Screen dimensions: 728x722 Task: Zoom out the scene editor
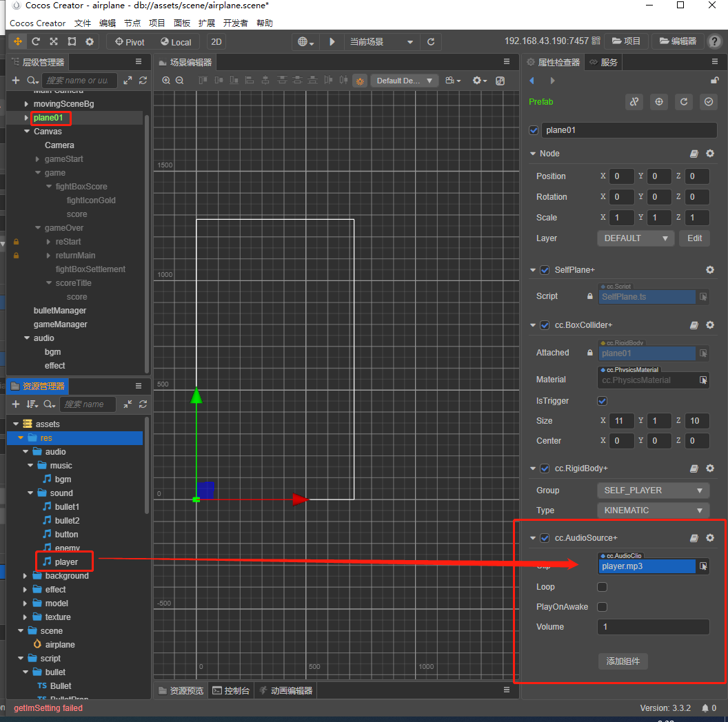180,81
